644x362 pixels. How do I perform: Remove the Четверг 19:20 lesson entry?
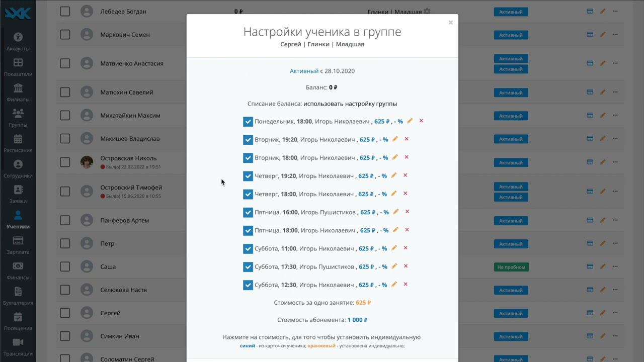(x=405, y=175)
